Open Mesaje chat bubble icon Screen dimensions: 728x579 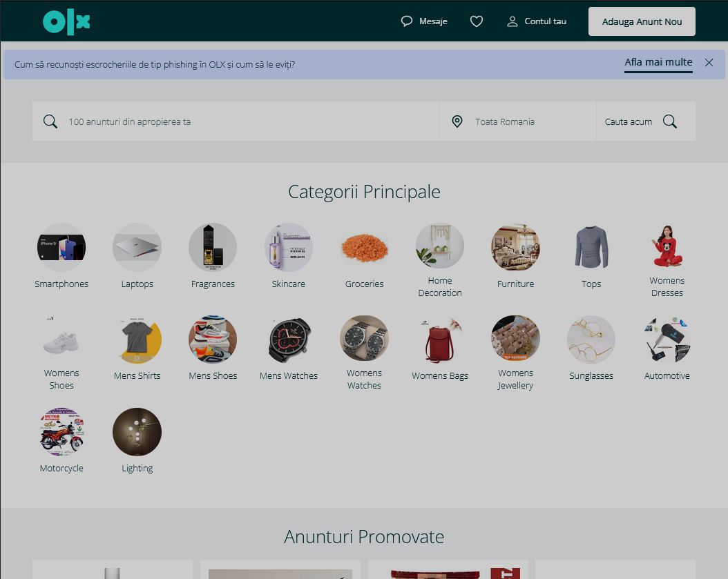pos(407,21)
